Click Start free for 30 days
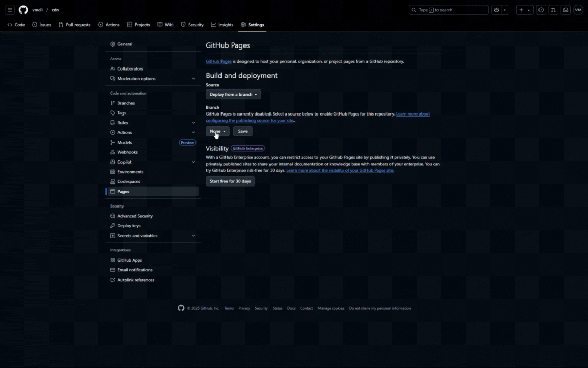 [x=230, y=181]
